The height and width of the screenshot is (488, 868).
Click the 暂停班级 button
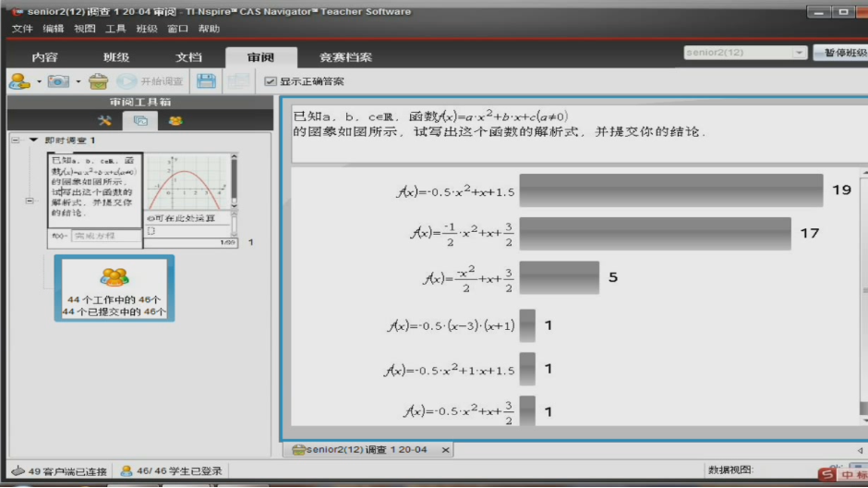click(842, 53)
